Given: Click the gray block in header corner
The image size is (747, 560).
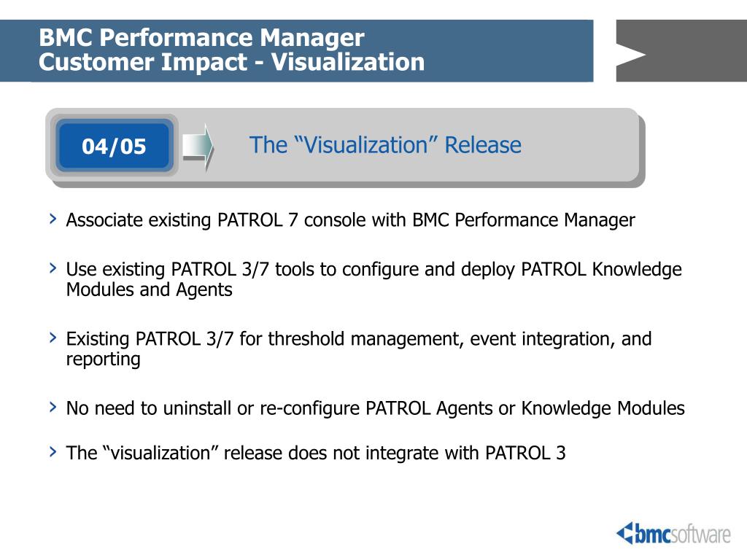Looking at the screenshot, I should [x=681, y=50].
